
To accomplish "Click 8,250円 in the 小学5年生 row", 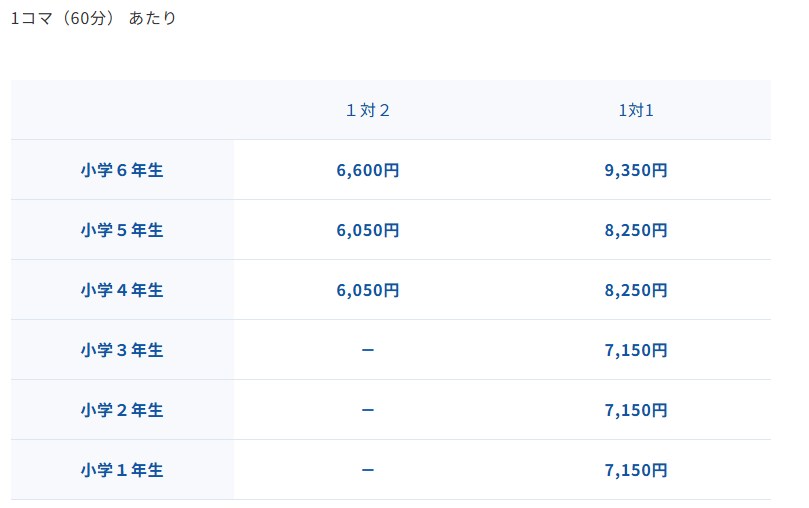I will point(635,230).
